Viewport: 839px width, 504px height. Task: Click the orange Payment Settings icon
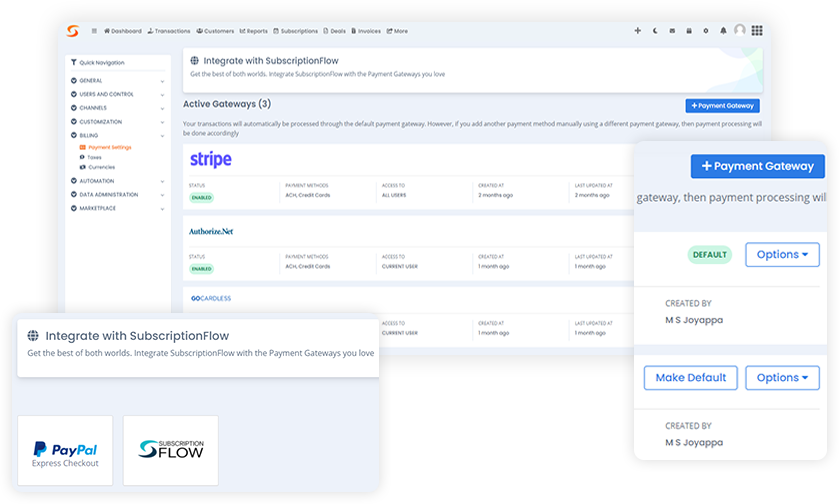[x=82, y=147]
